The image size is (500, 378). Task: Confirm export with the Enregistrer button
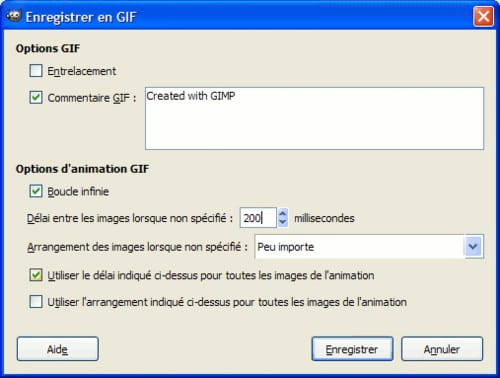[352, 349]
